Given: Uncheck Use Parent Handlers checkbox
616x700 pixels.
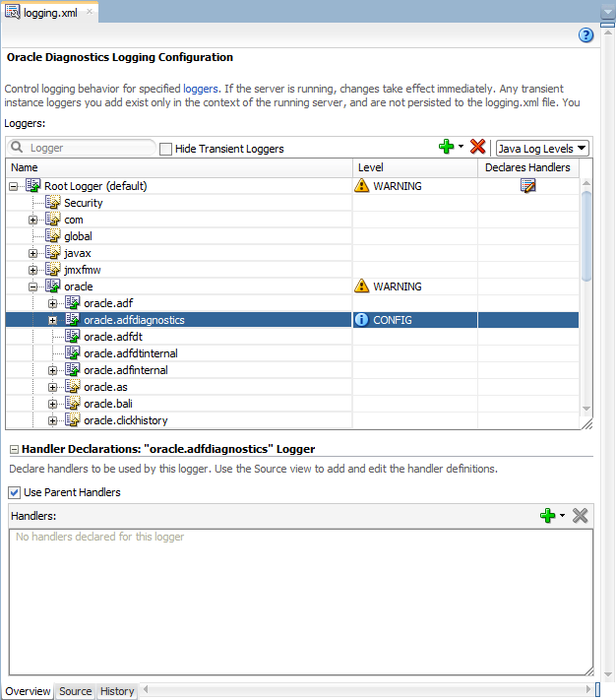Looking at the screenshot, I should pos(15,492).
